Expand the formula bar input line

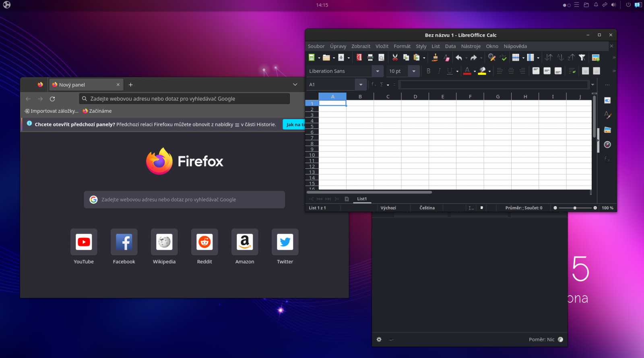[593, 85]
